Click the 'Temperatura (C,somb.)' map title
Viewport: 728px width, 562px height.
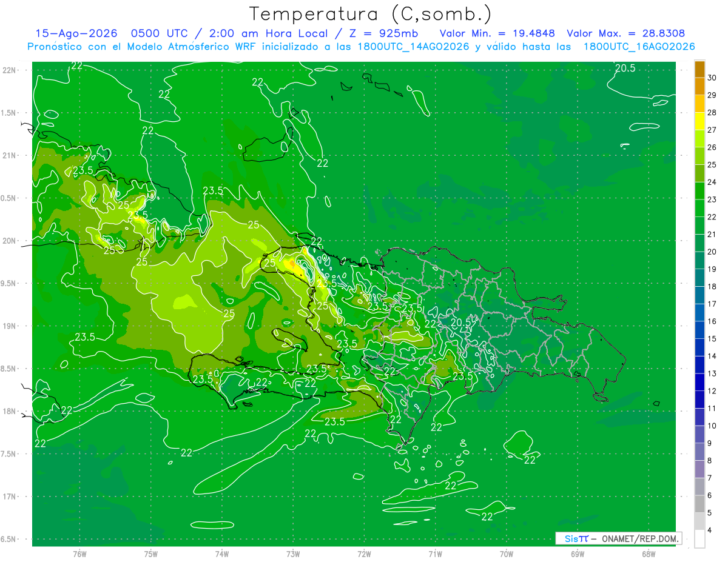tap(370, 15)
